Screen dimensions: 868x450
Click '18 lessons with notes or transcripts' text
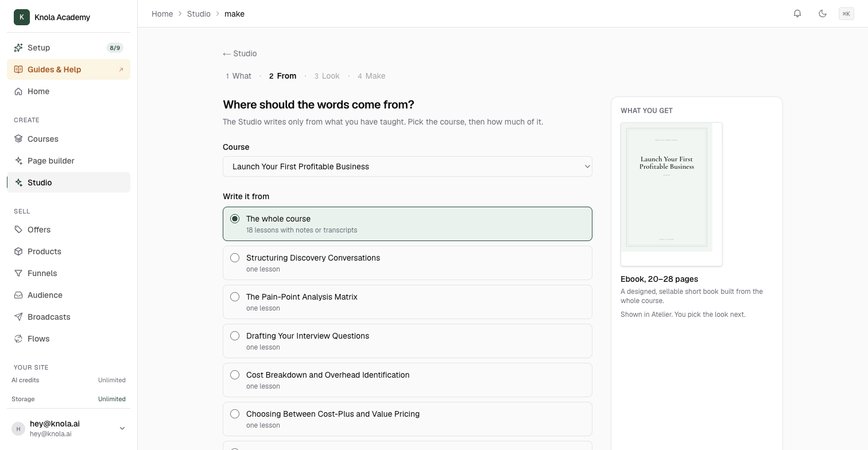[301, 230]
